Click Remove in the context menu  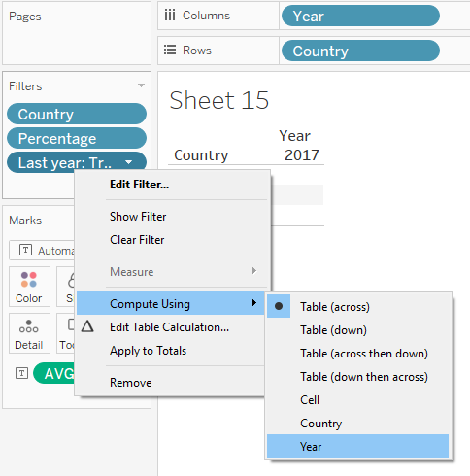click(131, 383)
